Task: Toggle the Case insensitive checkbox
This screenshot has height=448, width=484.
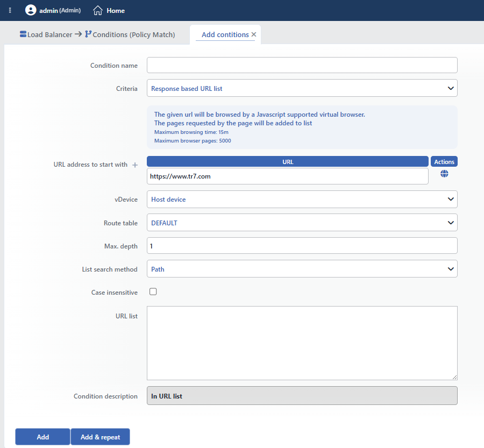Action: 153,292
